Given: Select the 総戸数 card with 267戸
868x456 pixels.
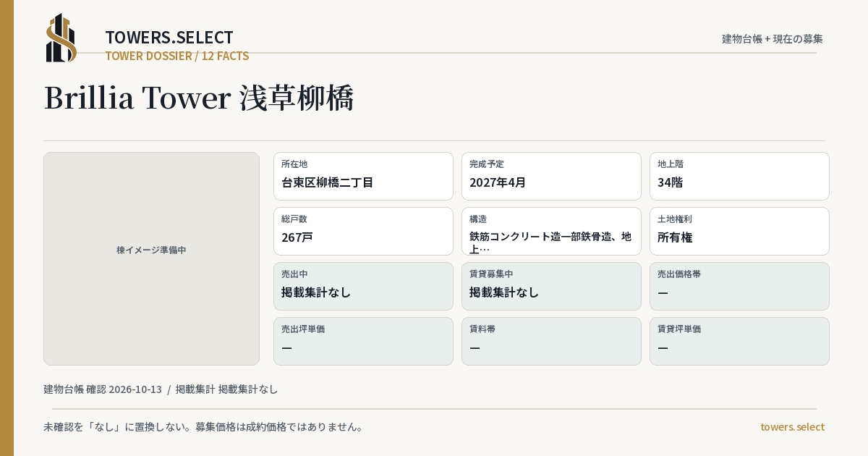Looking at the screenshot, I should pos(363,231).
